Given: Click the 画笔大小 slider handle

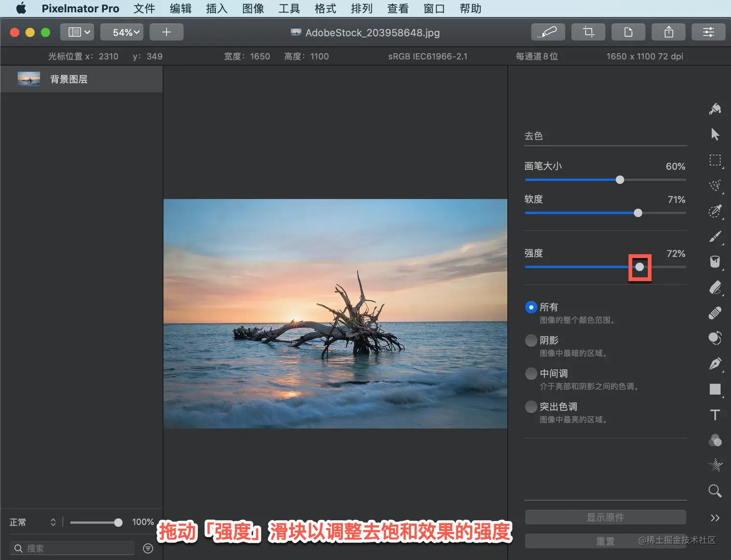Looking at the screenshot, I should point(620,180).
